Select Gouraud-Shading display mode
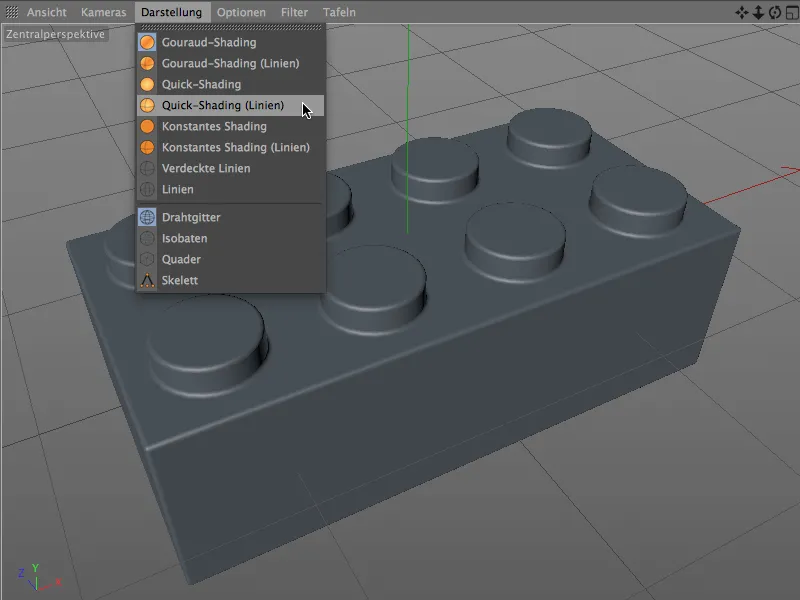The width and height of the screenshot is (800, 600). (231, 42)
